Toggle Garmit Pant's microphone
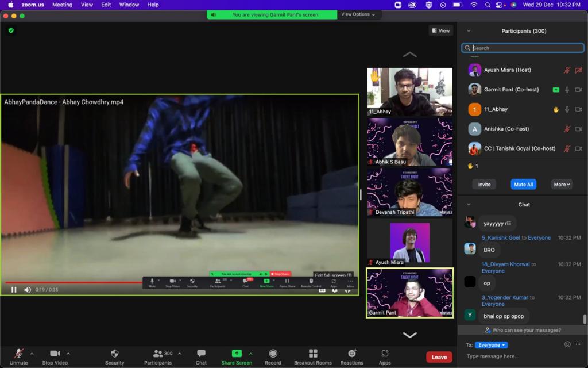 [567, 90]
